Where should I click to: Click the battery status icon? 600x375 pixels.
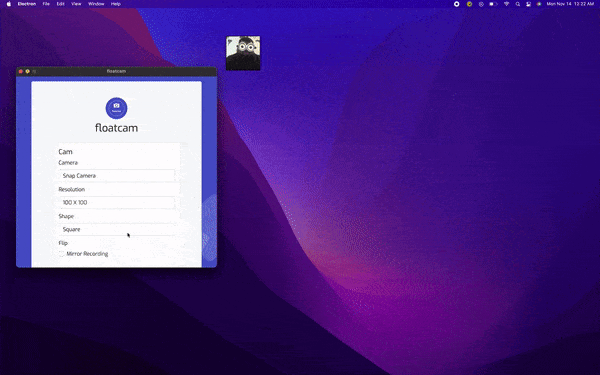click(x=494, y=4)
